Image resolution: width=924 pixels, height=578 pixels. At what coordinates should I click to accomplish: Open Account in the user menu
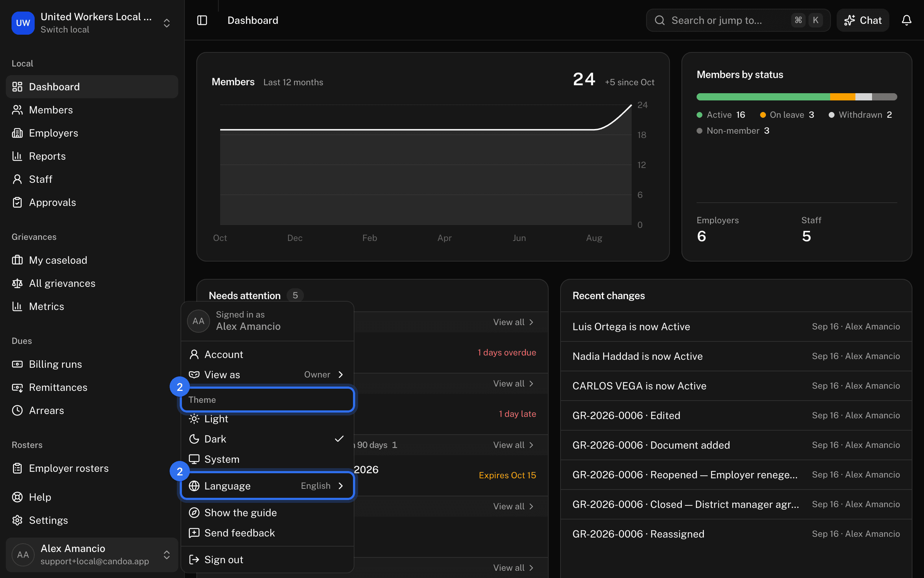pos(267,354)
